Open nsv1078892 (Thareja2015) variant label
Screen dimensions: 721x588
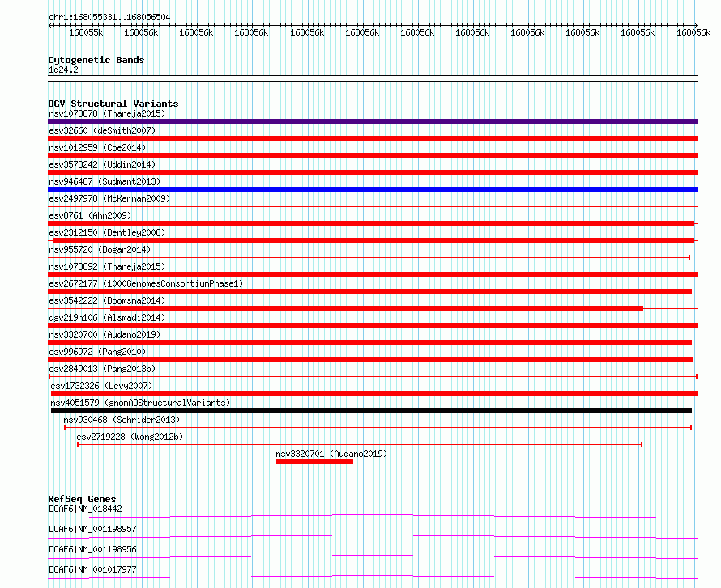tap(107, 266)
